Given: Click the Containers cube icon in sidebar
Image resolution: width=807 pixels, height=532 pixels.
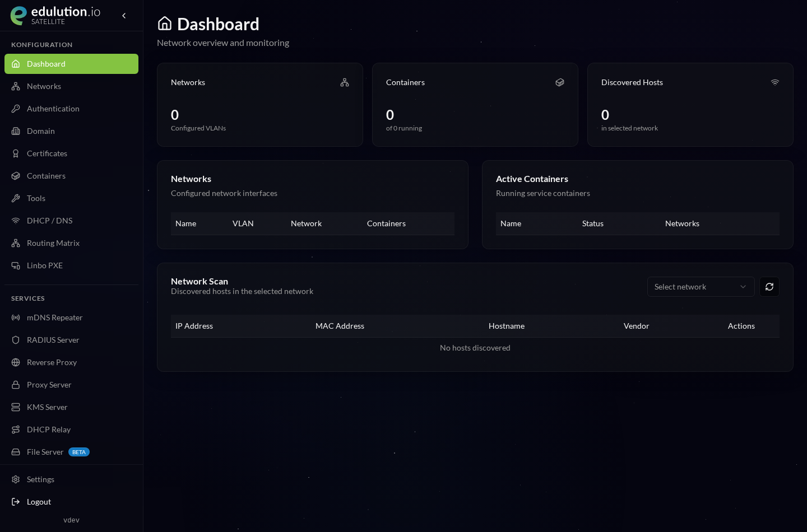Looking at the screenshot, I should 16,176.
